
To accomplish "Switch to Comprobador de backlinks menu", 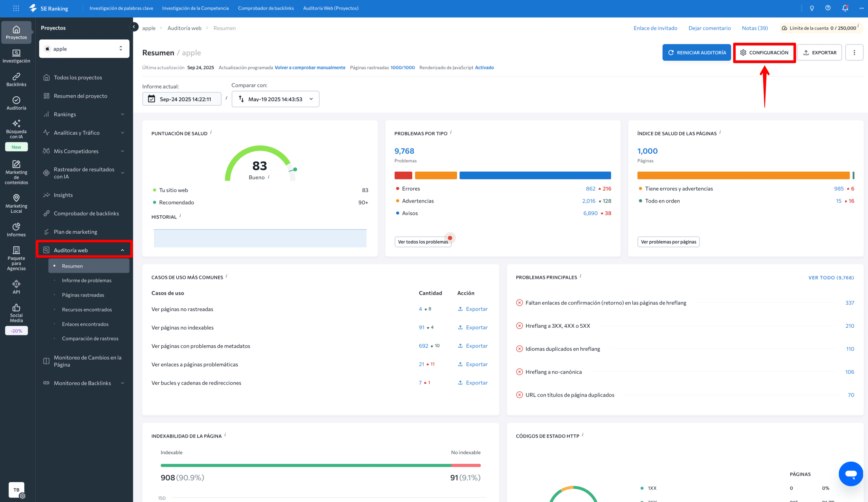I will click(265, 8).
